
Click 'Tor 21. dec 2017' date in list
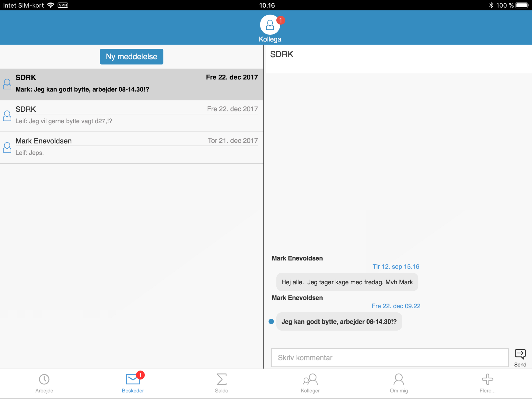point(233,141)
